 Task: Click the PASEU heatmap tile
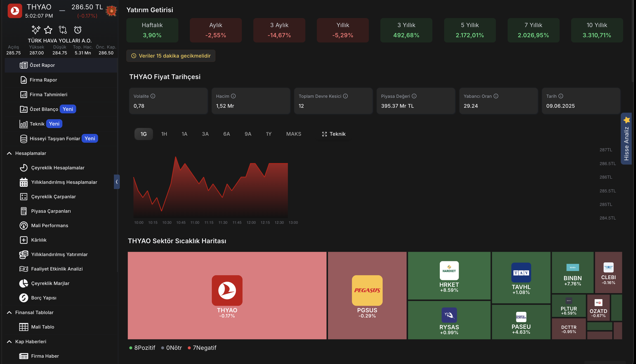521,322
